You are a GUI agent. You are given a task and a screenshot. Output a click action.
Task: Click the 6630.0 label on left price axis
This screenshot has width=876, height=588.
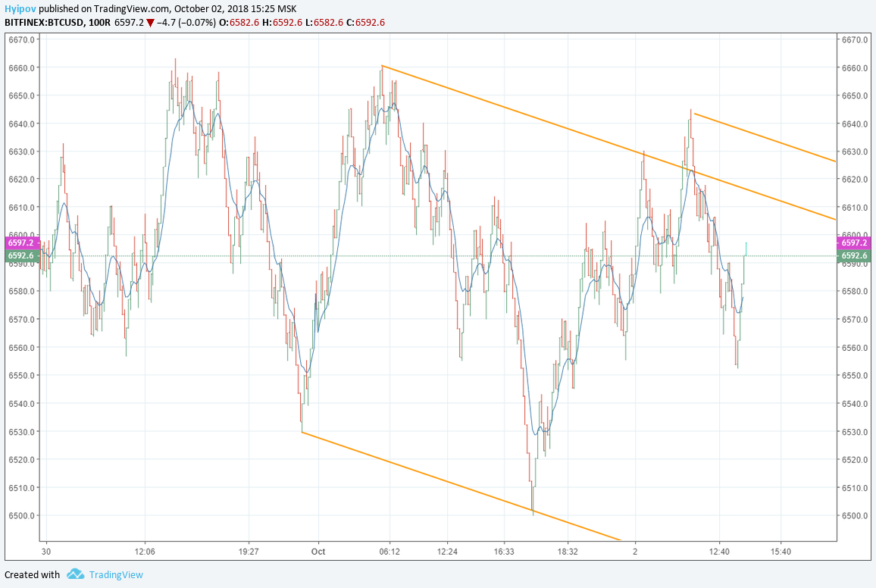21,152
